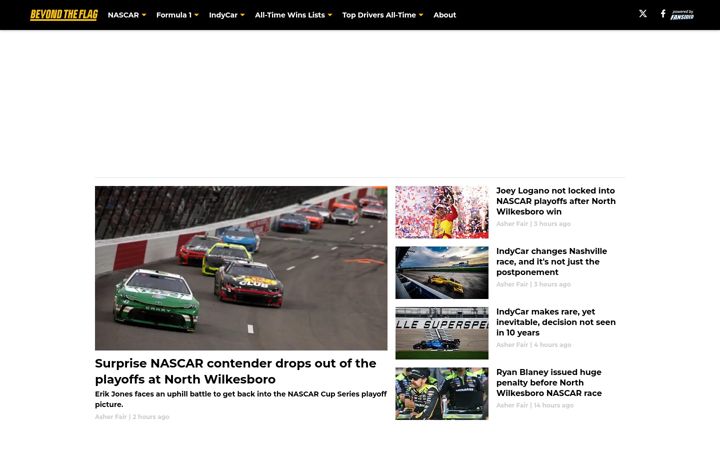Open the blue IndyCar Superspeedway thumbnail
This screenshot has width=720, height=450.
[x=442, y=333]
